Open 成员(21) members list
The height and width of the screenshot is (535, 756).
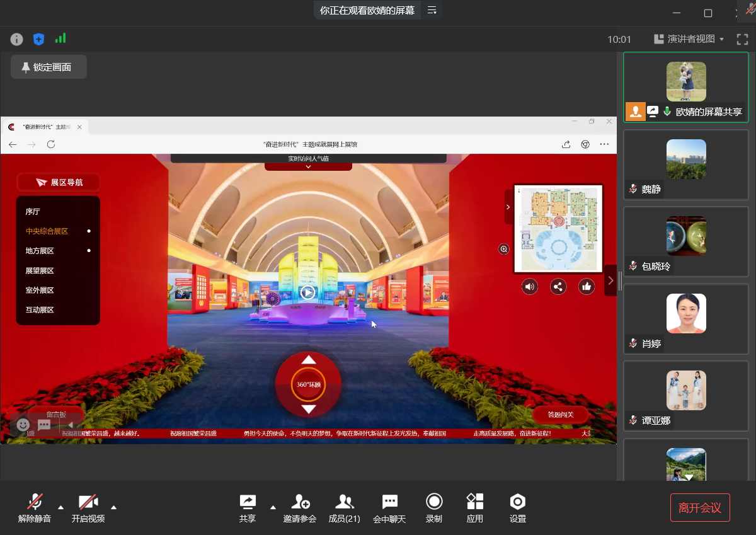[344, 508]
